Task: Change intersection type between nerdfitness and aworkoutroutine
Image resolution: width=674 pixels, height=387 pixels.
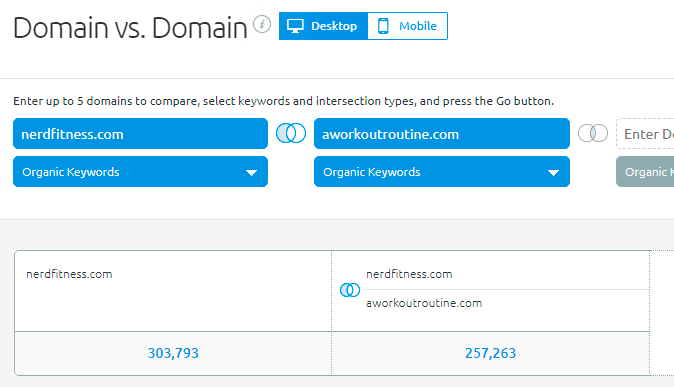Action: tap(291, 133)
